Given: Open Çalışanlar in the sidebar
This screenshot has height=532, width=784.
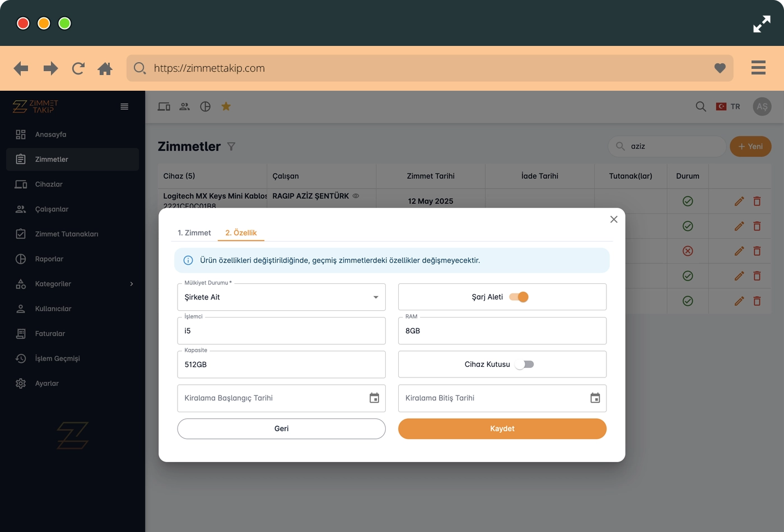Looking at the screenshot, I should click(72, 209).
